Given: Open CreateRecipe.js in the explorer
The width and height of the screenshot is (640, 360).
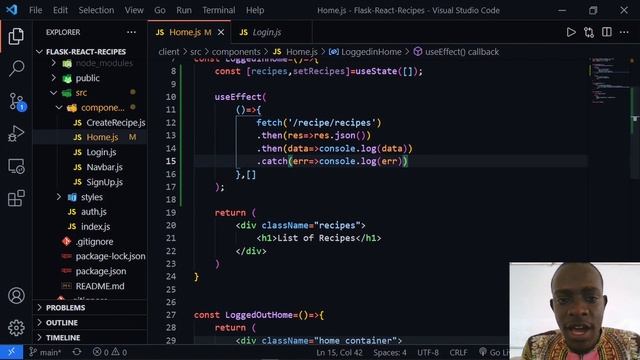Looking at the screenshot, I should click(116, 122).
